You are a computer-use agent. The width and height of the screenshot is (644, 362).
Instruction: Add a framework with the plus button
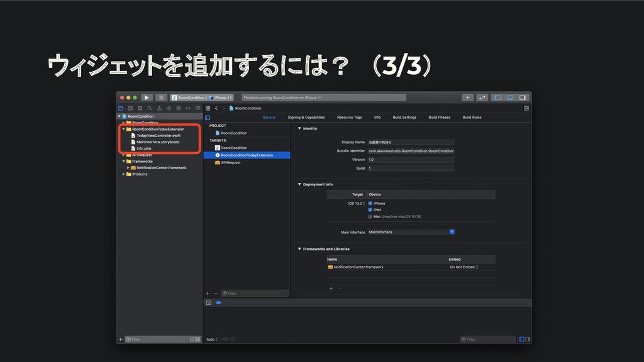click(331, 288)
